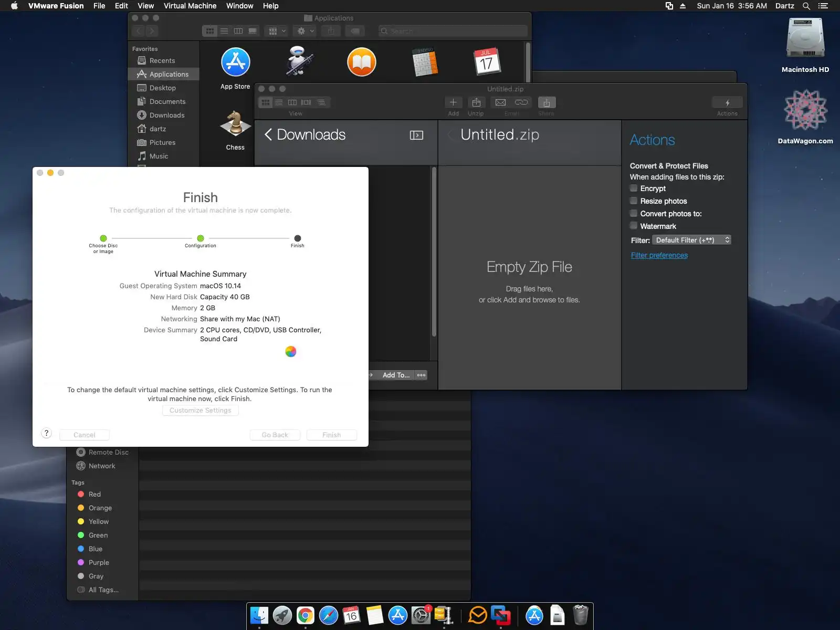Open Finder group-by dropdown in Applications toolbar
This screenshot has height=630, width=840.
(x=277, y=31)
